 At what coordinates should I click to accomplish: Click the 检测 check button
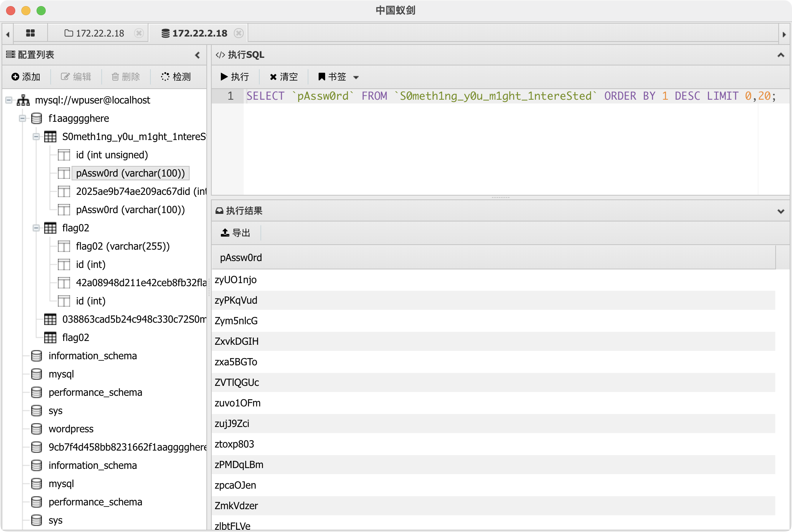pos(176,77)
